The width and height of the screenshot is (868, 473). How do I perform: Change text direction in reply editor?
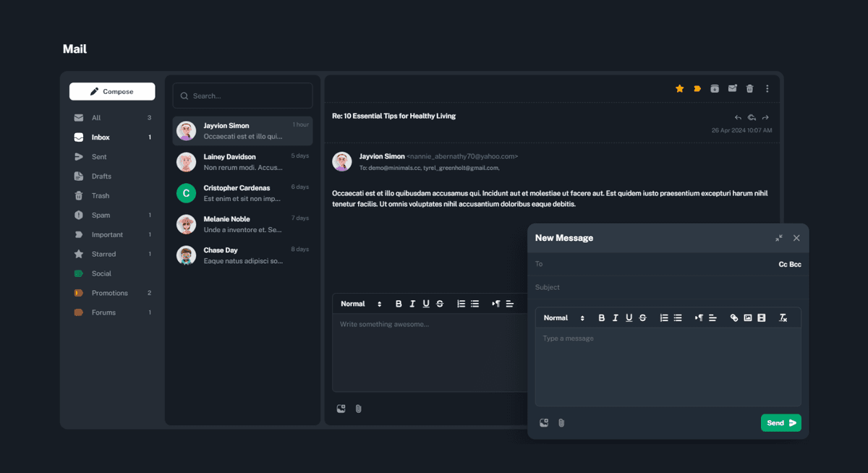click(495, 304)
